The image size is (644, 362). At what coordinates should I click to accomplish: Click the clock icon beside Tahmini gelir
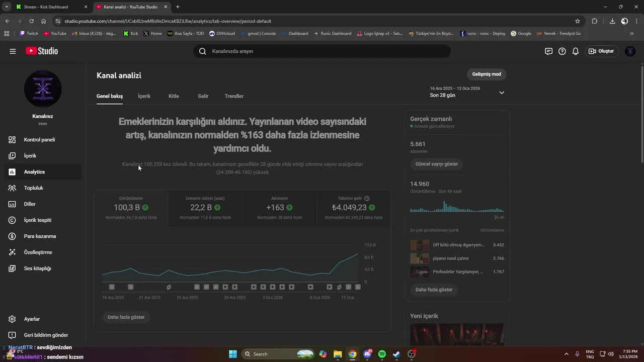(x=367, y=199)
